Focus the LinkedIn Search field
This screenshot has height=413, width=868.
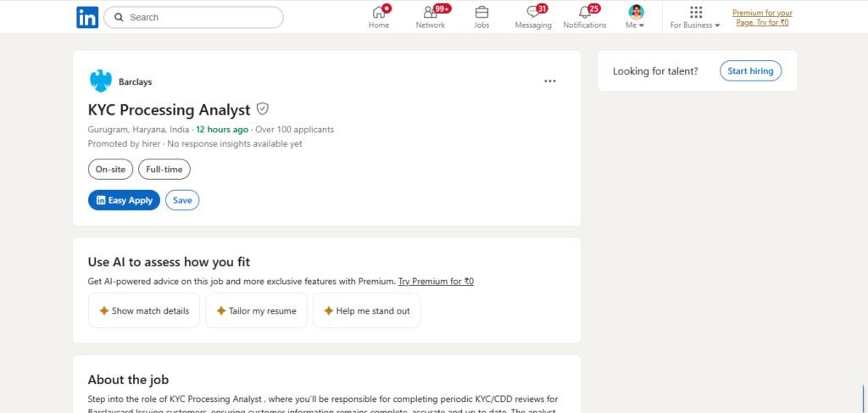[x=194, y=17]
